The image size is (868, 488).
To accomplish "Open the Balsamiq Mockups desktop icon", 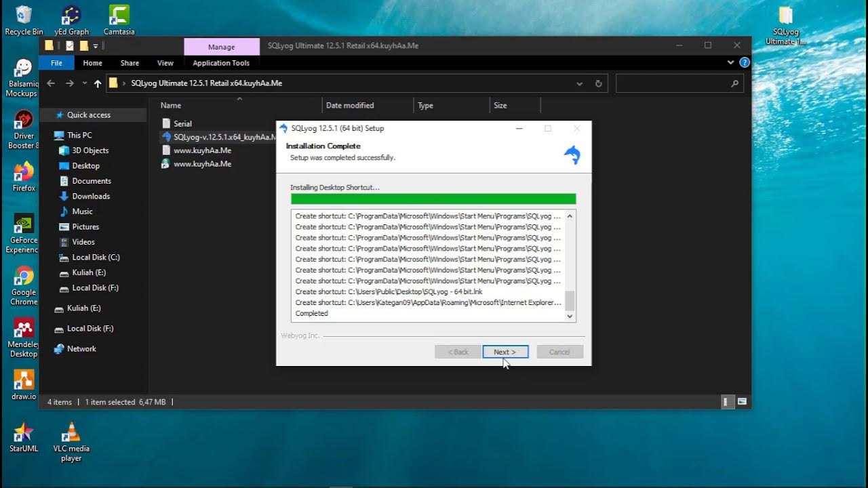I will tap(22, 78).
